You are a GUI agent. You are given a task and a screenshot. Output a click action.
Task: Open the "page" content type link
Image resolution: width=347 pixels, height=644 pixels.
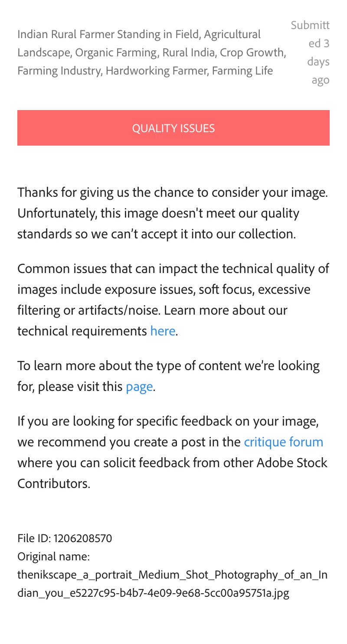(139, 386)
